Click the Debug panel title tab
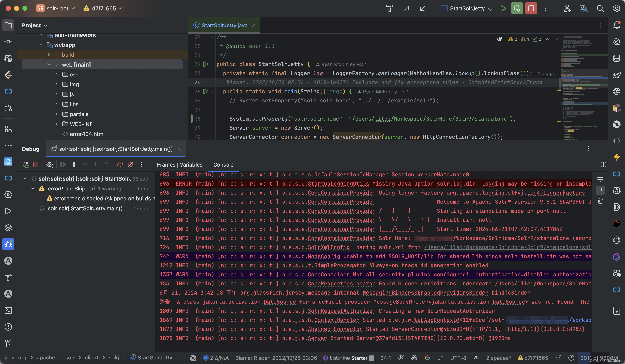625x364 pixels. [31, 149]
